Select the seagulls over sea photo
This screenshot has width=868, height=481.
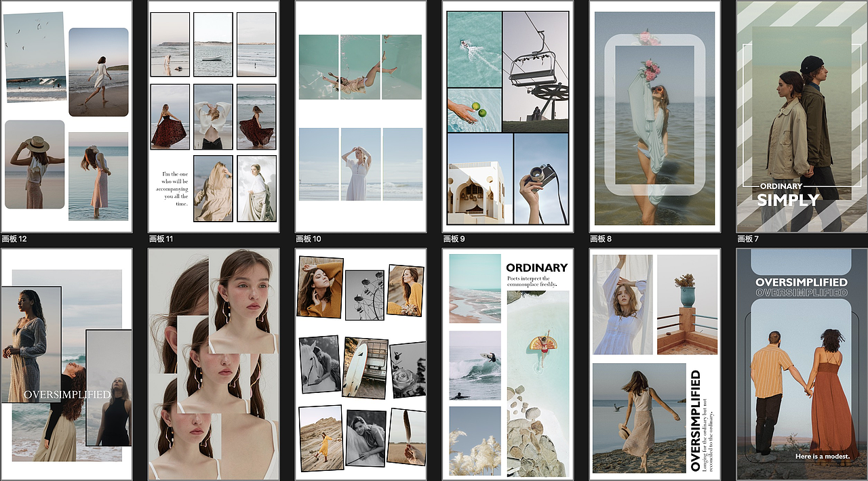[x=35, y=58]
